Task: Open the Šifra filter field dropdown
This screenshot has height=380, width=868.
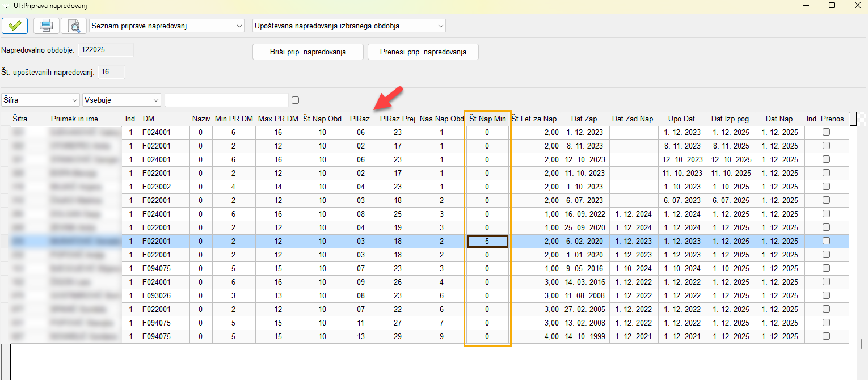Action: coord(40,100)
